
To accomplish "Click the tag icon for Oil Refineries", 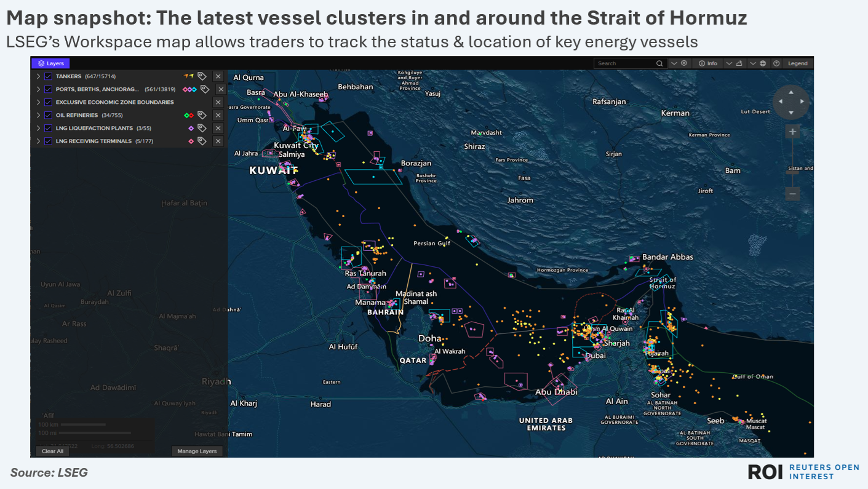I will 202,115.
